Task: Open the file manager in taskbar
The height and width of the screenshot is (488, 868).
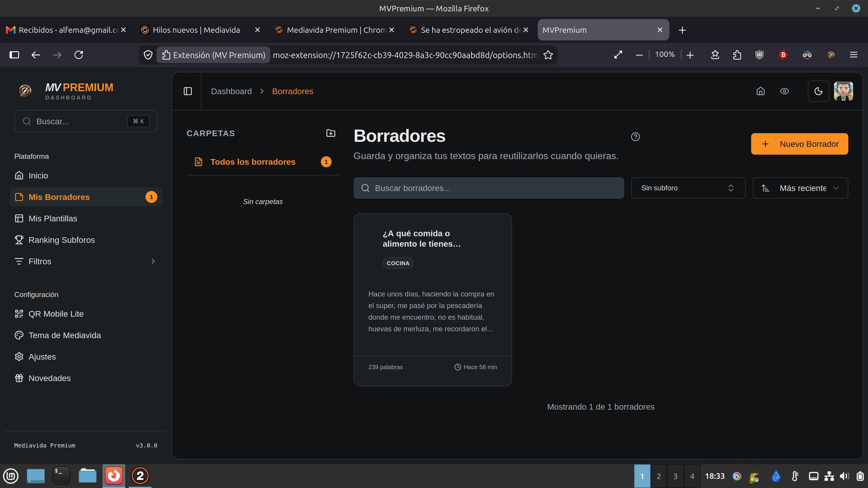Action: 87,476
